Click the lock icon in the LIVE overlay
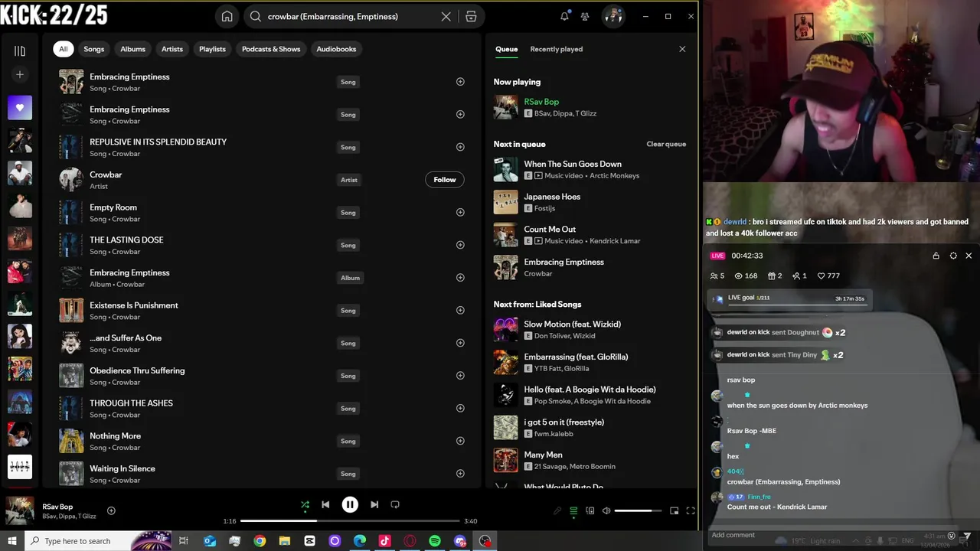The image size is (980, 551). click(936, 256)
